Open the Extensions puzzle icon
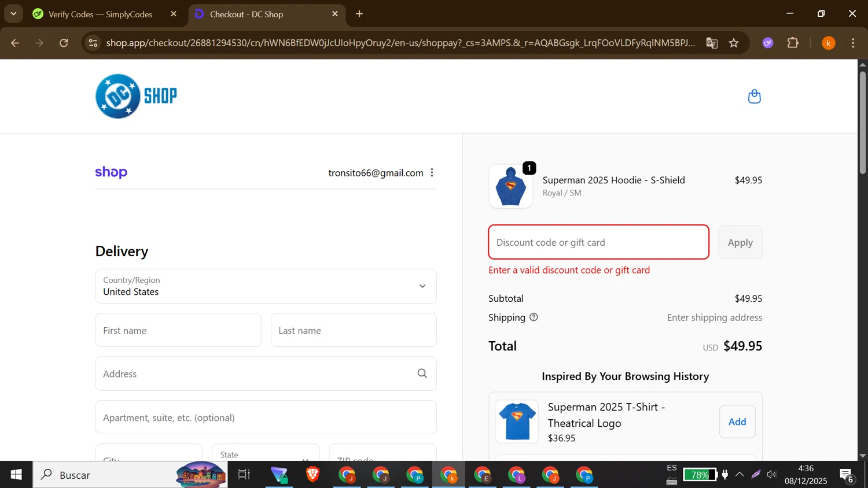868x488 pixels. (x=793, y=43)
